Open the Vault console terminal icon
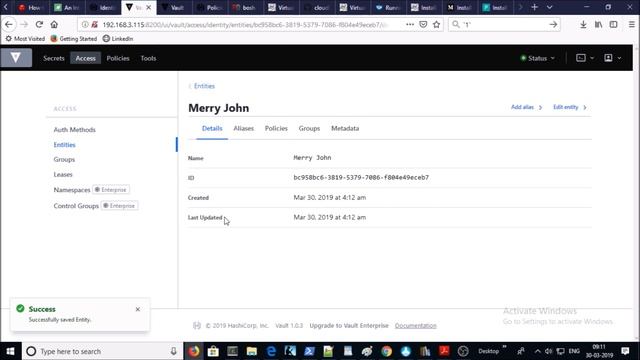This screenshot has height=360, width=640. click(580, 58)
